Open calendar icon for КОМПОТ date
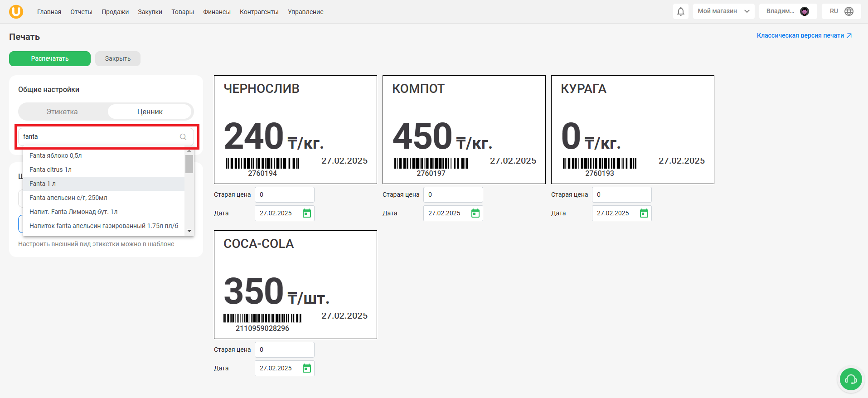The width and height of the screenshot is (868, 398). 475,213
